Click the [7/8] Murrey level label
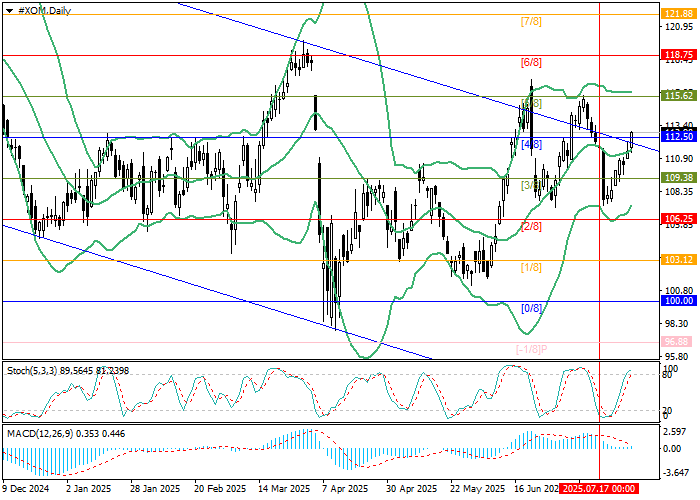700x500 pixels. pos(532,21)
